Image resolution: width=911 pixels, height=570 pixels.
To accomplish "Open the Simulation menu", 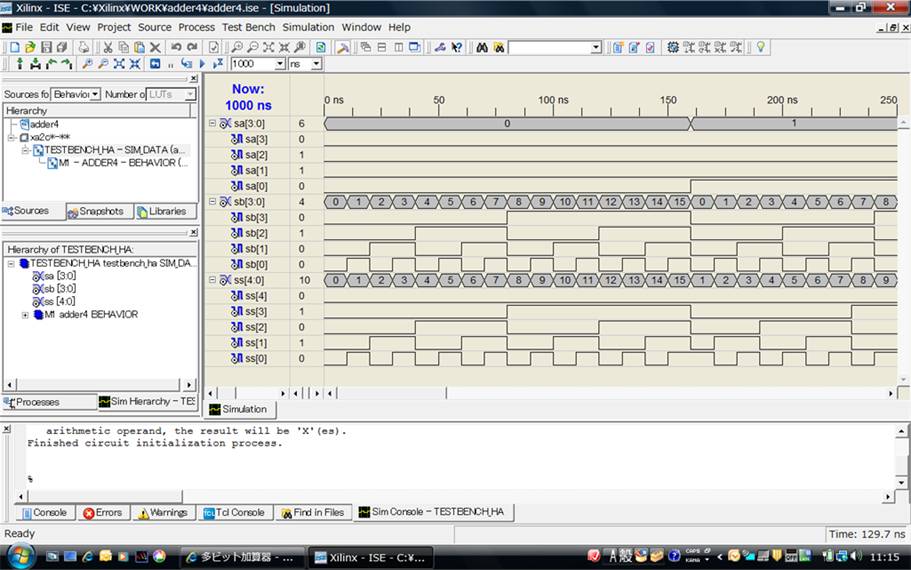I will [309, 27].
